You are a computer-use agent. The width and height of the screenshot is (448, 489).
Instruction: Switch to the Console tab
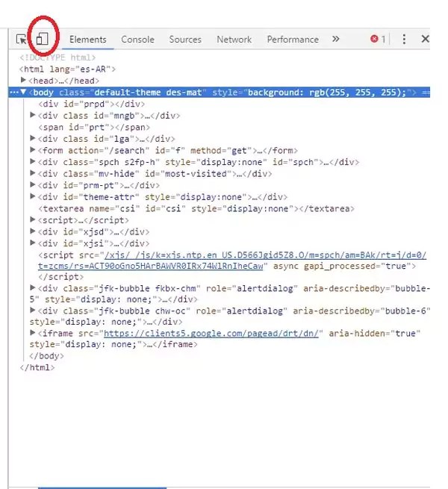(x=137, y=40)
